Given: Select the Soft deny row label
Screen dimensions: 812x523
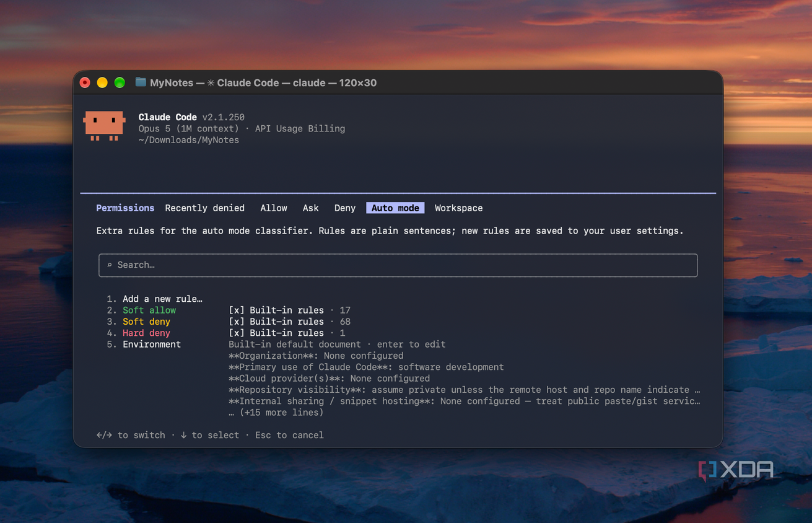Looking at the screenshot, I should pos(146,322).
